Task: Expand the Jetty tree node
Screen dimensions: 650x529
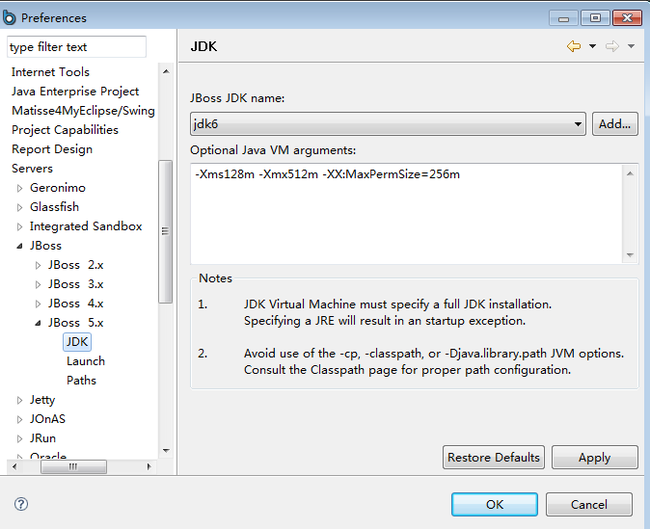Action: click(x=19, y=400)
